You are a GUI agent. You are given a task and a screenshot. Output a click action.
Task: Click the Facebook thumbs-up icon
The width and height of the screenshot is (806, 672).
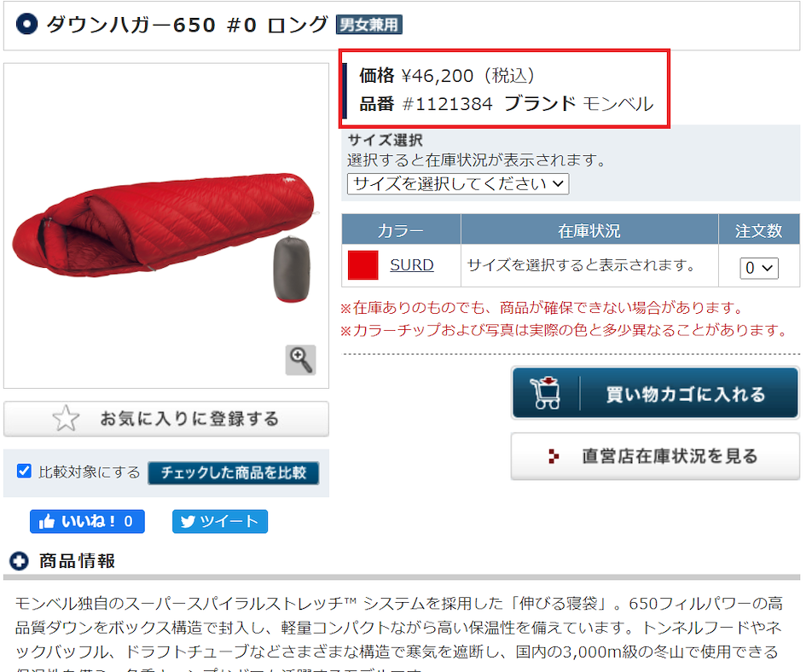coord(47,521)
